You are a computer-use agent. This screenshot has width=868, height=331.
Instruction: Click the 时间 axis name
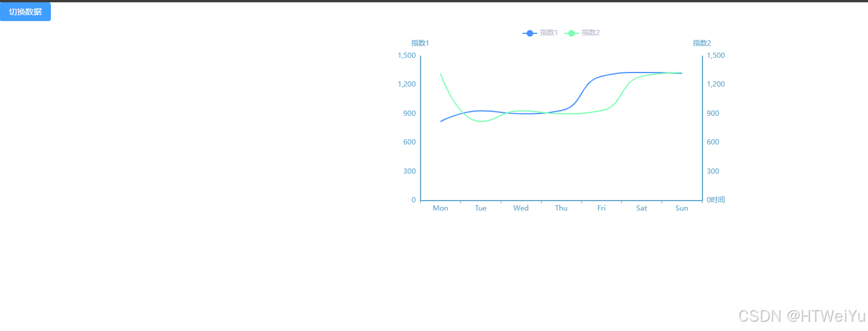pos(718,200)
